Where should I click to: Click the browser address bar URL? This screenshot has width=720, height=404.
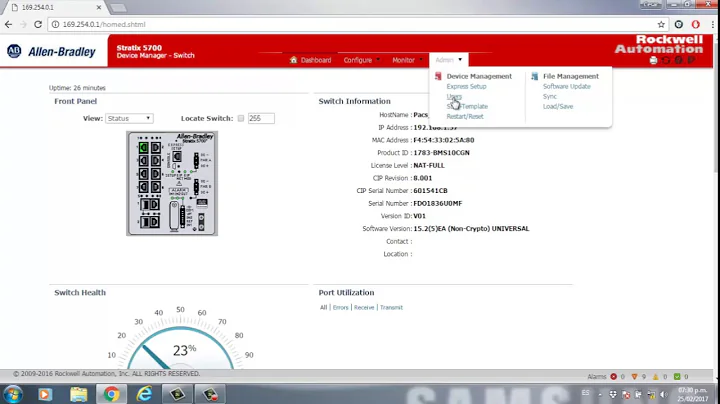[104, 24]
